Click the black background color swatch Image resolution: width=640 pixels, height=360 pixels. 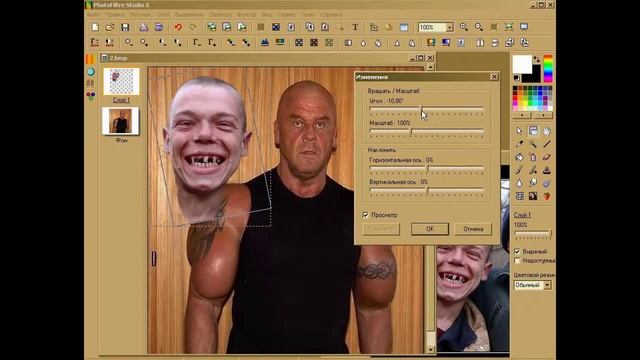pos(533,77)
